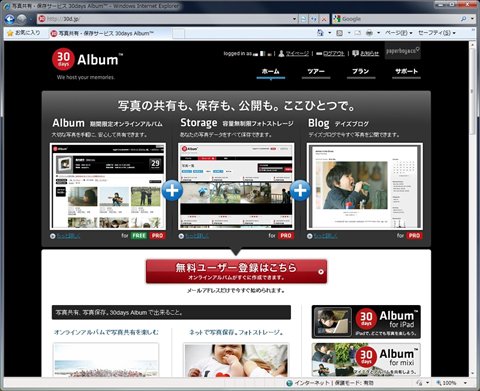Open the Album feature screenshot thumbnail

coord(108,186)
